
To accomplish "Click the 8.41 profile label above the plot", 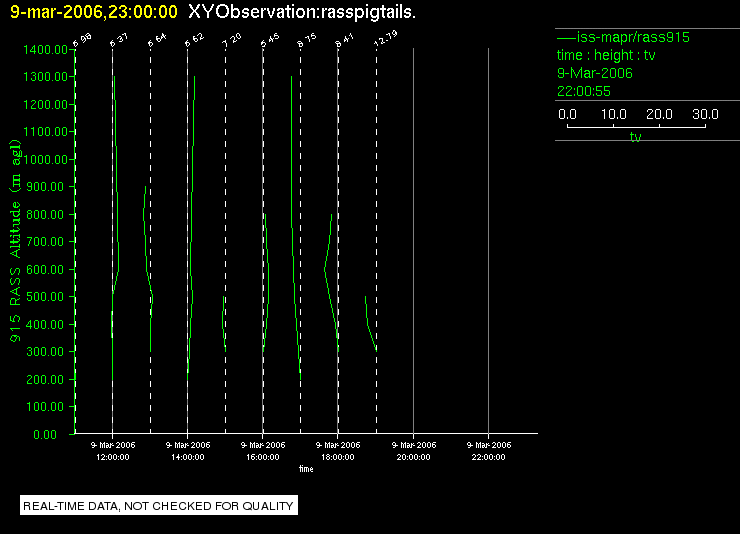I will coord(344,40).
